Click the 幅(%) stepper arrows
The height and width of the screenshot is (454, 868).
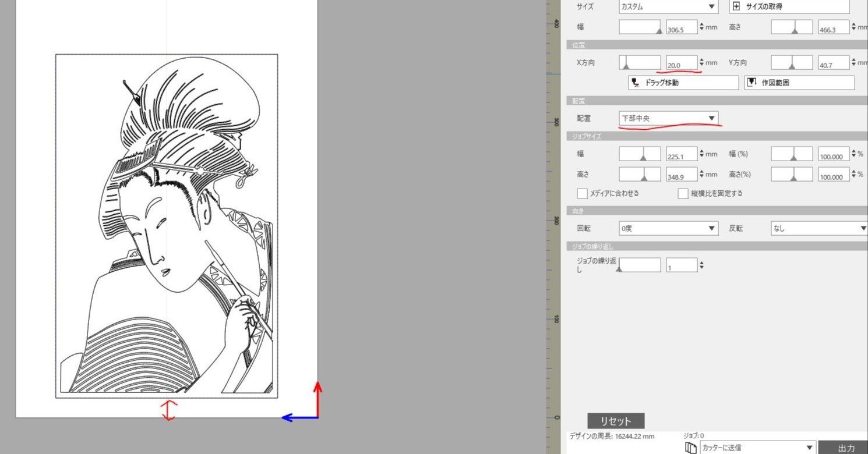tap(853, 154)
